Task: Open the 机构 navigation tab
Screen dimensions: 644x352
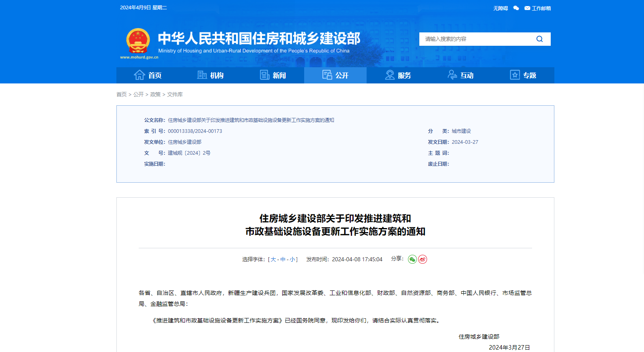Action: click(x=210, y=75)
